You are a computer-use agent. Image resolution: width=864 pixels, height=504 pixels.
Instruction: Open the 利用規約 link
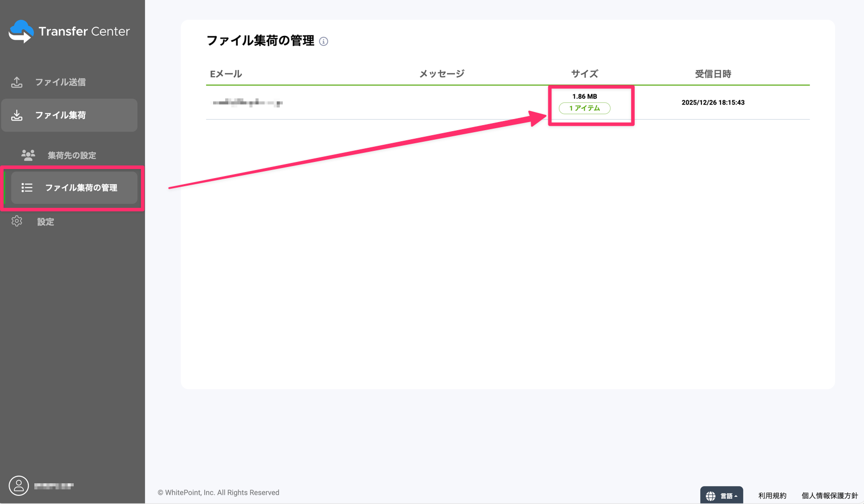tap(772, 495)
